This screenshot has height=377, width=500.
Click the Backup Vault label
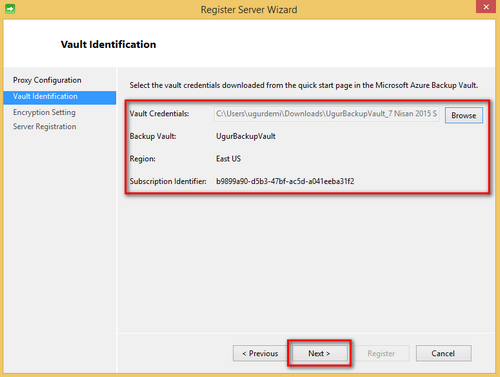coord(153,136)
